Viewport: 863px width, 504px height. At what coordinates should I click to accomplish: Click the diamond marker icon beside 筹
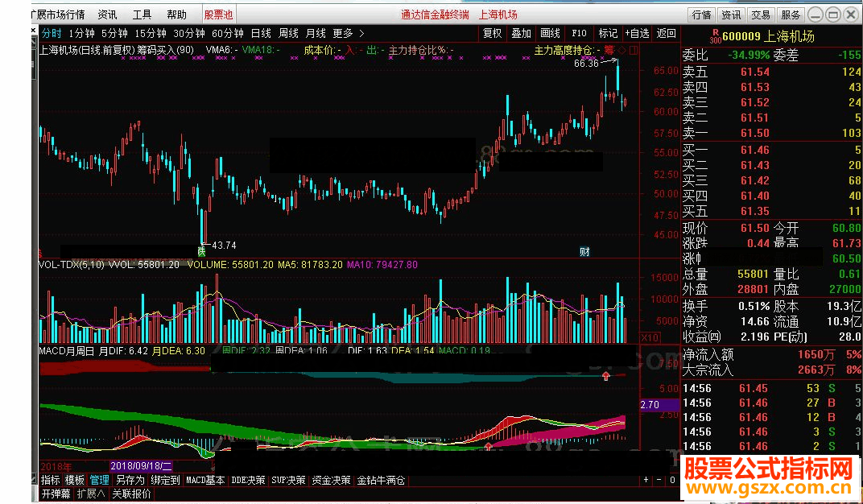(x=622, y=50)
